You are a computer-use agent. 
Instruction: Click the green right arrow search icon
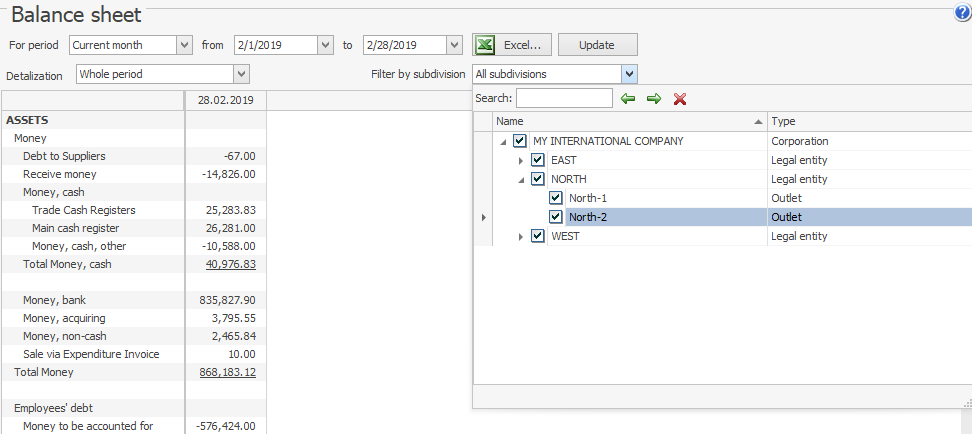coord(654,98)
